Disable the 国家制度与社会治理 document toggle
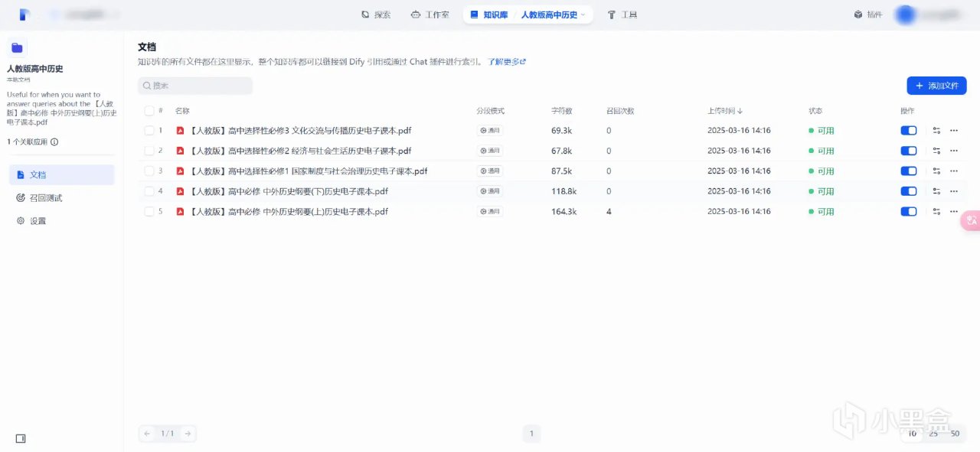Image resolution: width=980 pixels, height=452 pixels. [909, 171]
